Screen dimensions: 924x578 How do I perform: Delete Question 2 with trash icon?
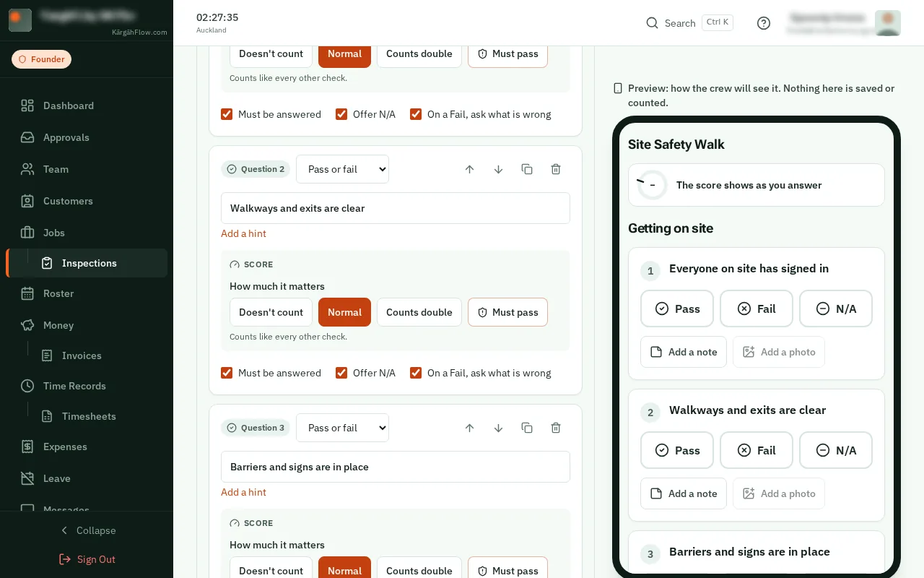pos(556,169)
